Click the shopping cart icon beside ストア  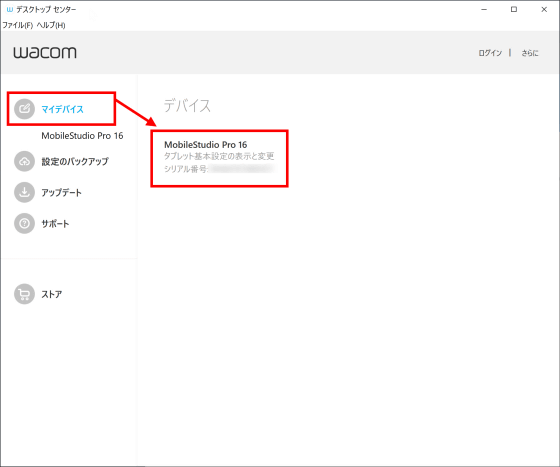point(24,294)
